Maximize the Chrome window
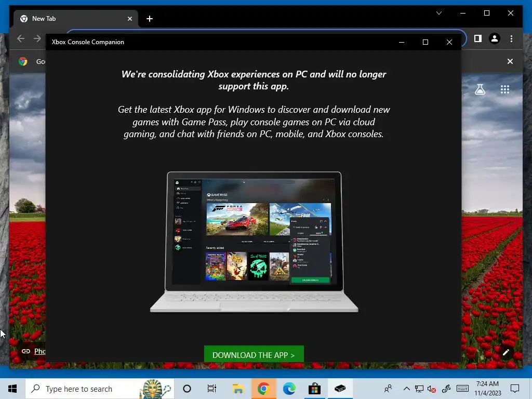This screenshot has width=532, height=399. [x=486, y=13]
